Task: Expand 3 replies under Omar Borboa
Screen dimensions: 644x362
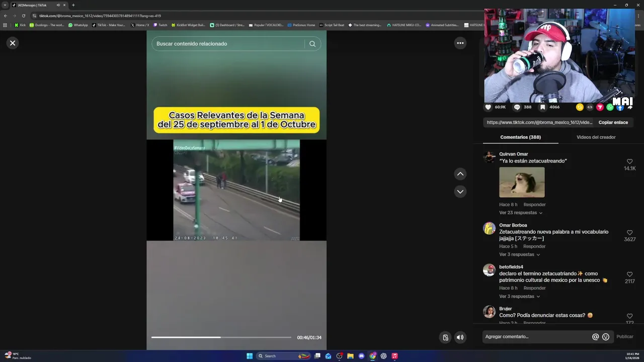Action: (x=520, y=254)
